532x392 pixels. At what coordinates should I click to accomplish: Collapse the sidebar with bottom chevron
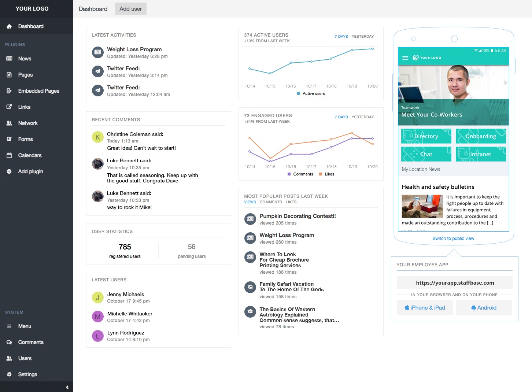click(67, 387)
